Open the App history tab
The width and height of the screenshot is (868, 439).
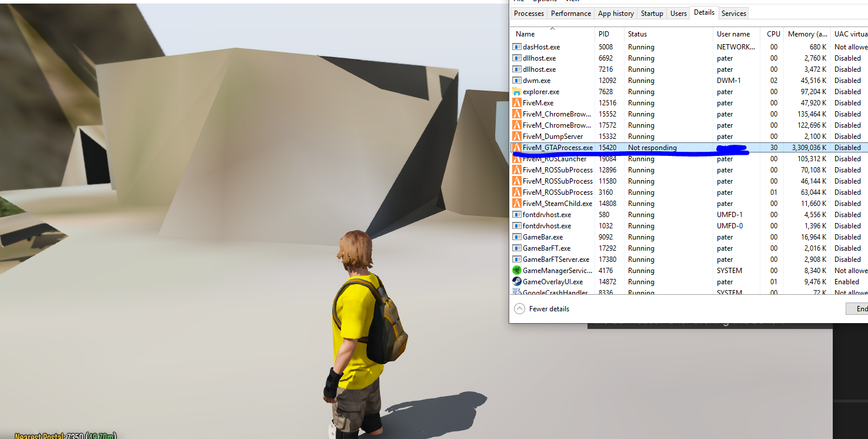click(616, 14)
